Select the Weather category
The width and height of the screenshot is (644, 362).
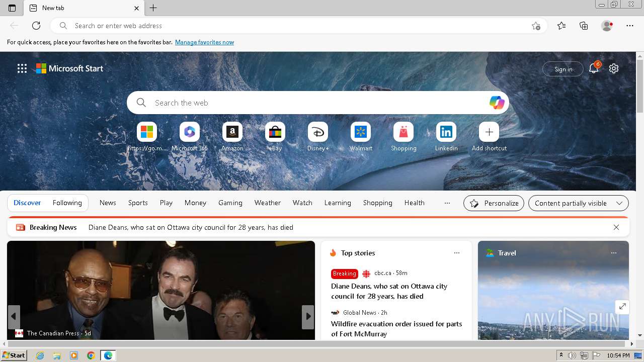tap(268, 203)
